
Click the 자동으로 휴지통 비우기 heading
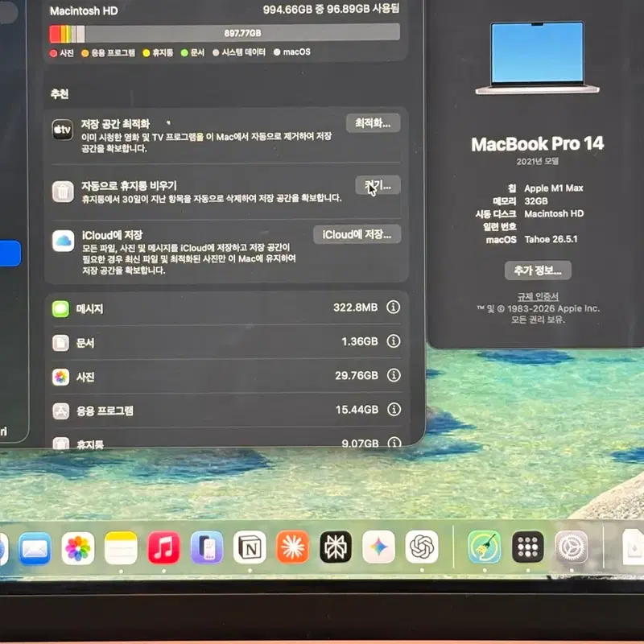129,186
